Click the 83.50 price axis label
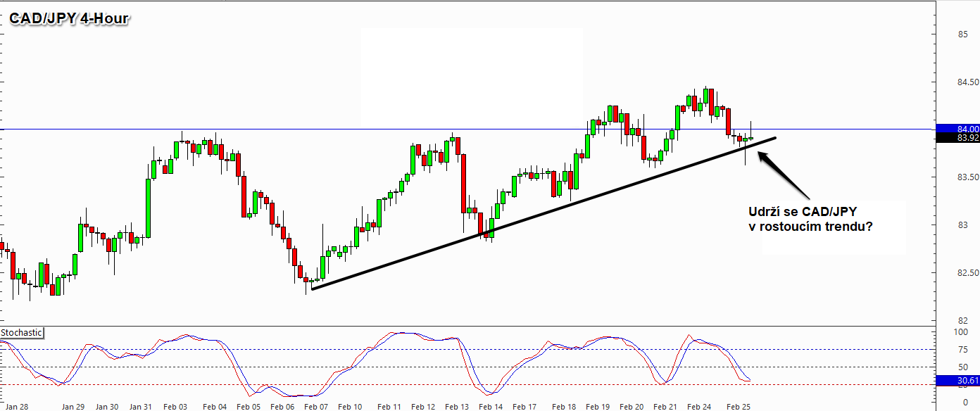Viewport: 980px width, 411px height. click(967, 177)
